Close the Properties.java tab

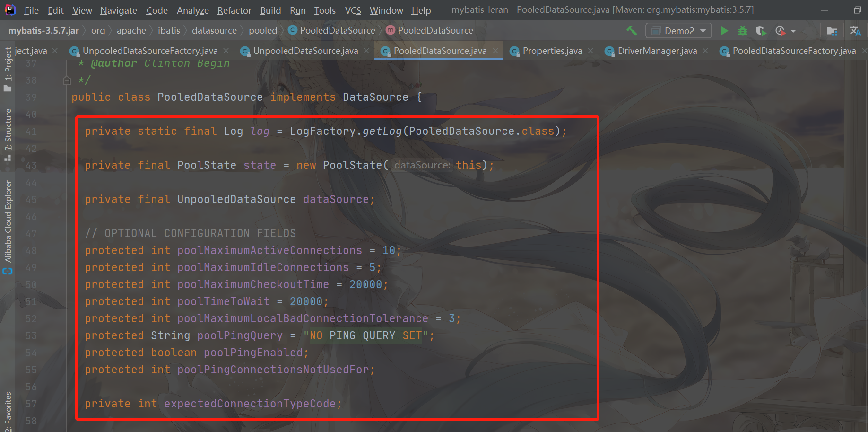[x=590, y=51]
